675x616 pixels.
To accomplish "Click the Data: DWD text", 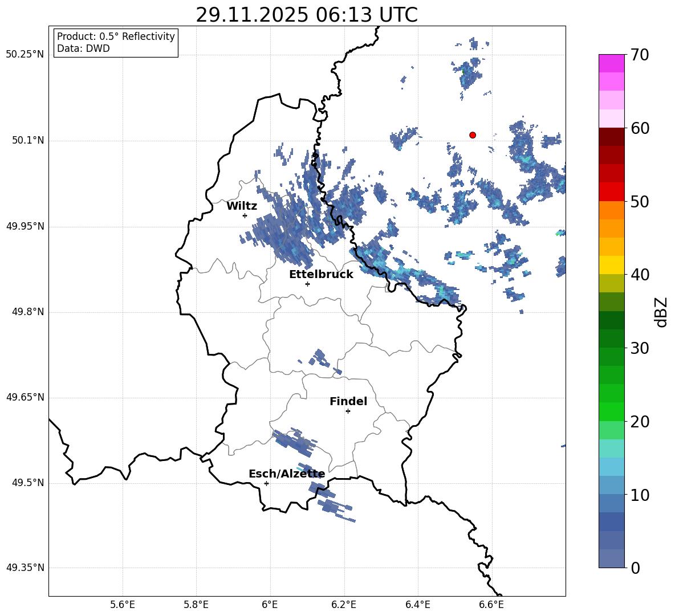I will pyautogui.click(x=83, y=48).
